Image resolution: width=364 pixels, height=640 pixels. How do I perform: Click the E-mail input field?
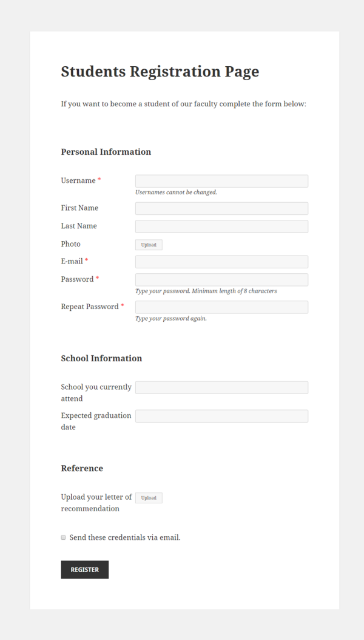point(221,261)
